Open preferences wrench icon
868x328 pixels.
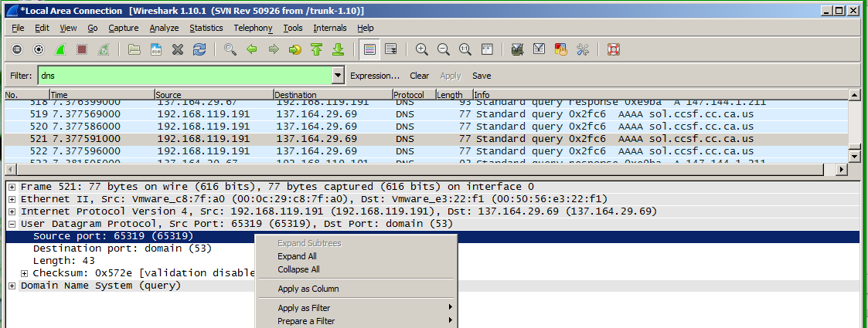(582, 50)
